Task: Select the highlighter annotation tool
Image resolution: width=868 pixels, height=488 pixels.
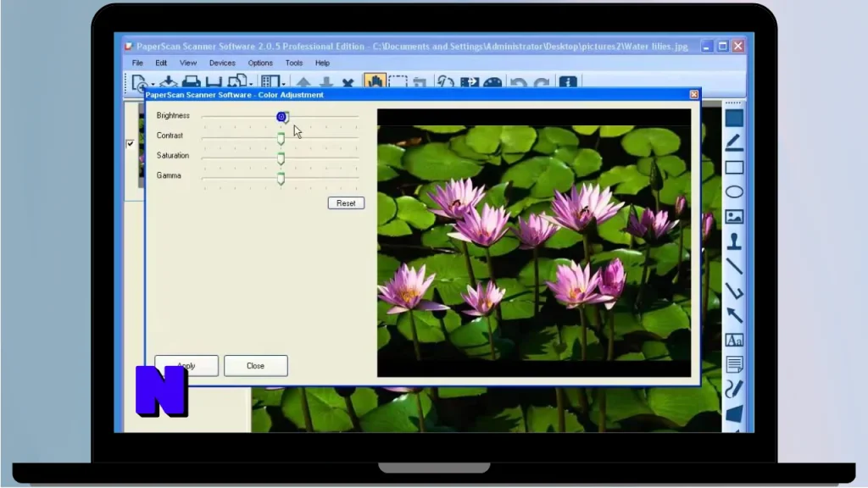Action: tap(734, 142)
